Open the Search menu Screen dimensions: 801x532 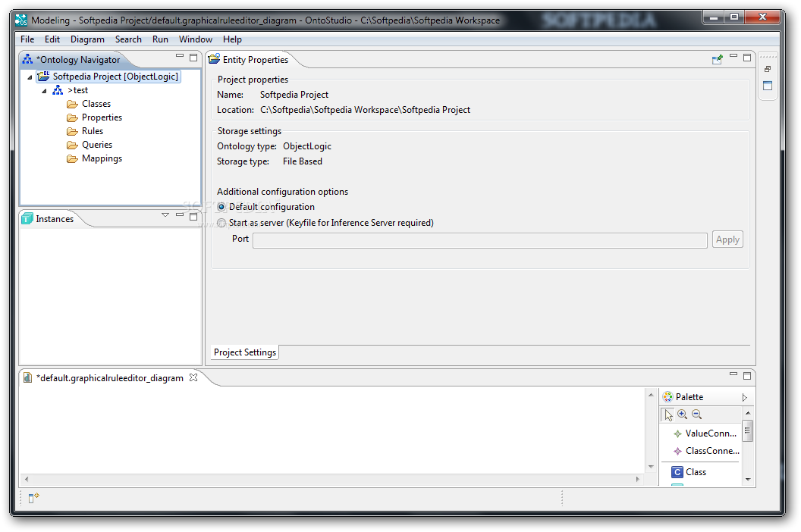(128, 39)
